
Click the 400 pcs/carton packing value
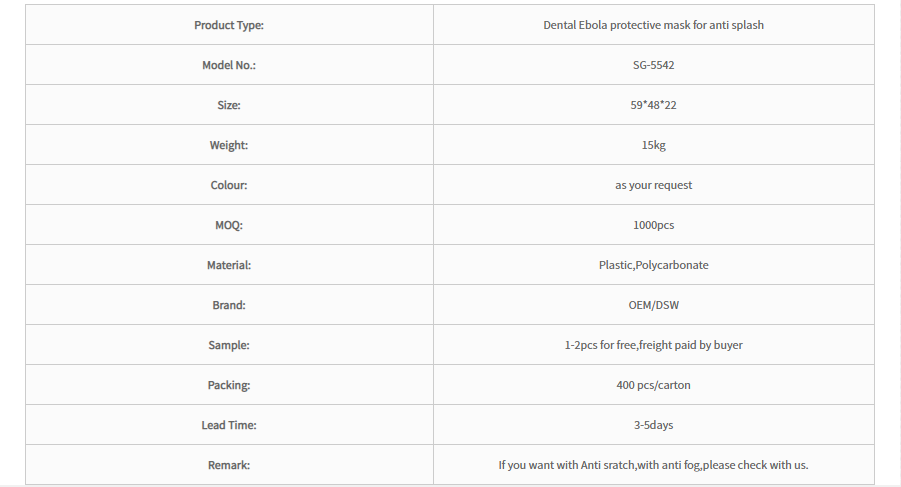653,385
